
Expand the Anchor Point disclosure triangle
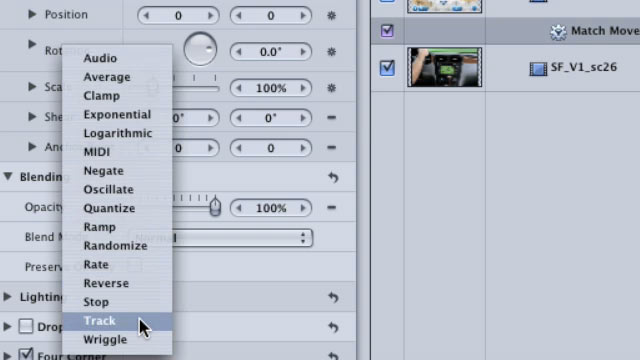pos(32,147)
